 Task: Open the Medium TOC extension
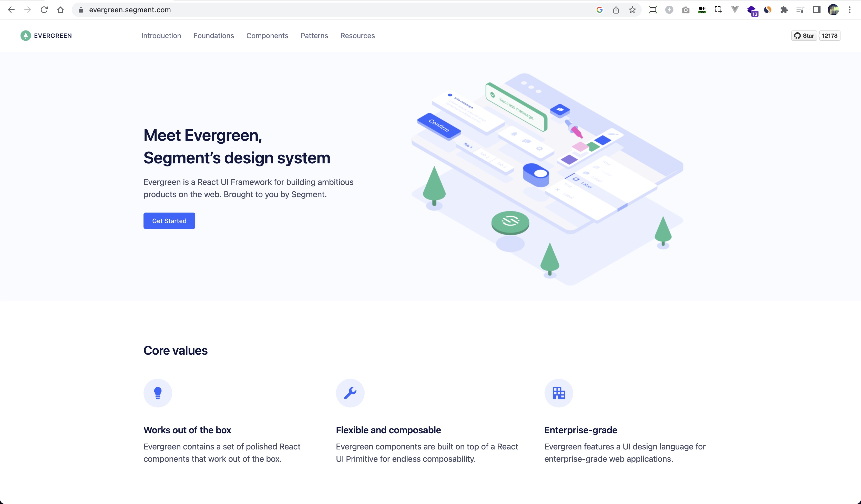tap(702, 10)
